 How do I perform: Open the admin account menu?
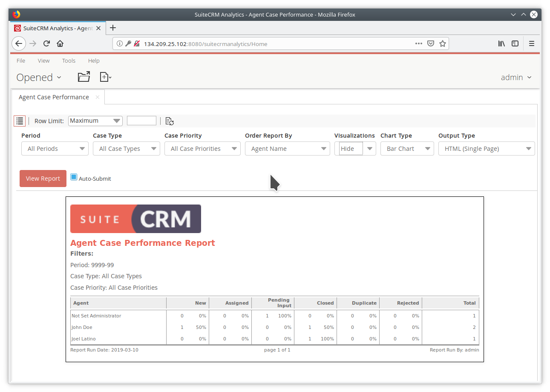[x=516, y=77]
